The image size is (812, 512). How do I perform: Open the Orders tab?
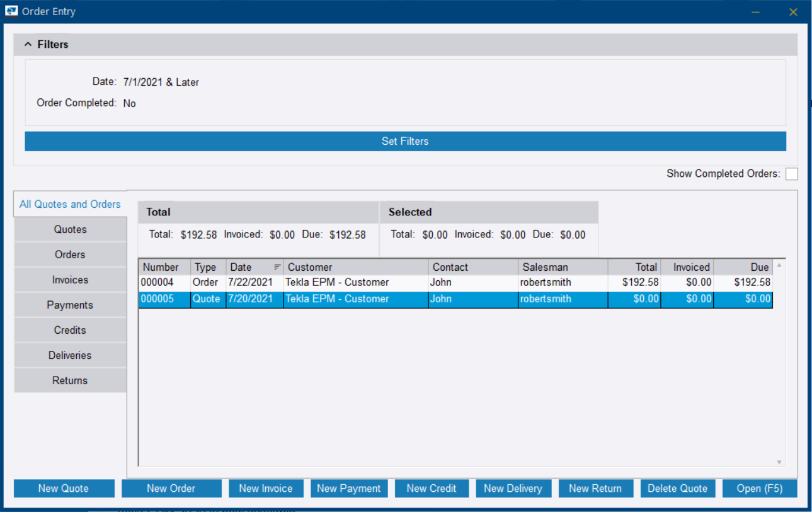coord(70,254)
